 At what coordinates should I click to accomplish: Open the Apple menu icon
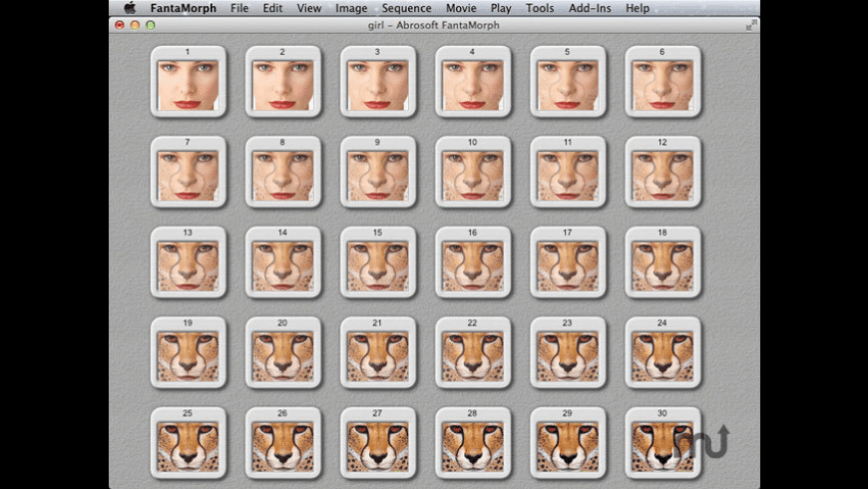coord(130,8)
